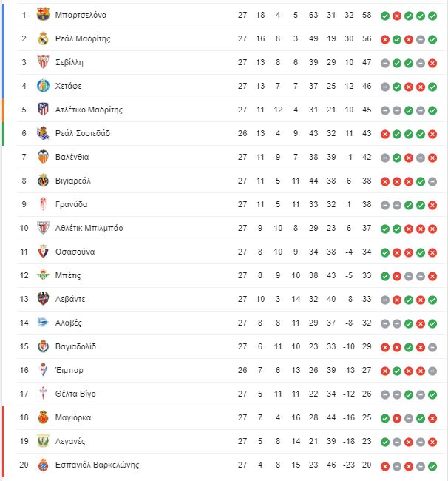Click the Espanyol club crest icon

(43, 465)
